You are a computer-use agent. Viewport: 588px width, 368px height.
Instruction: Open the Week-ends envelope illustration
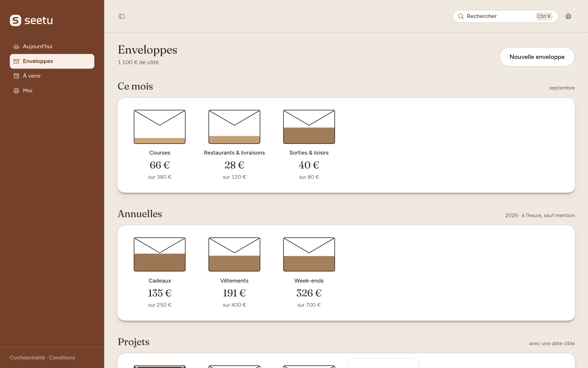[x=309, y=254]
